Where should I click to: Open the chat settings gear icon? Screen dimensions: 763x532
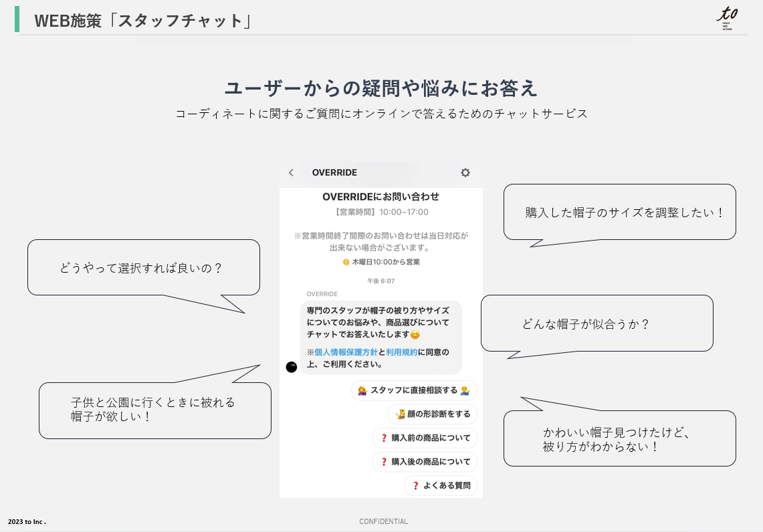465,172
